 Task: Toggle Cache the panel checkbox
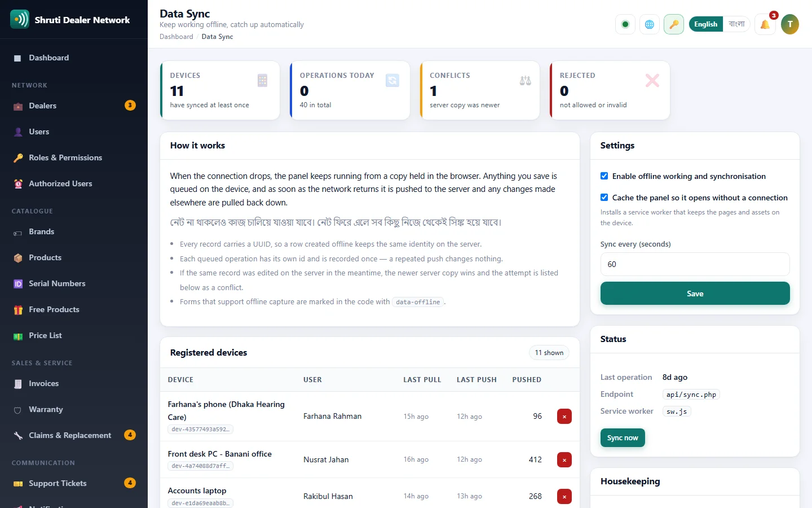[604, 198]
